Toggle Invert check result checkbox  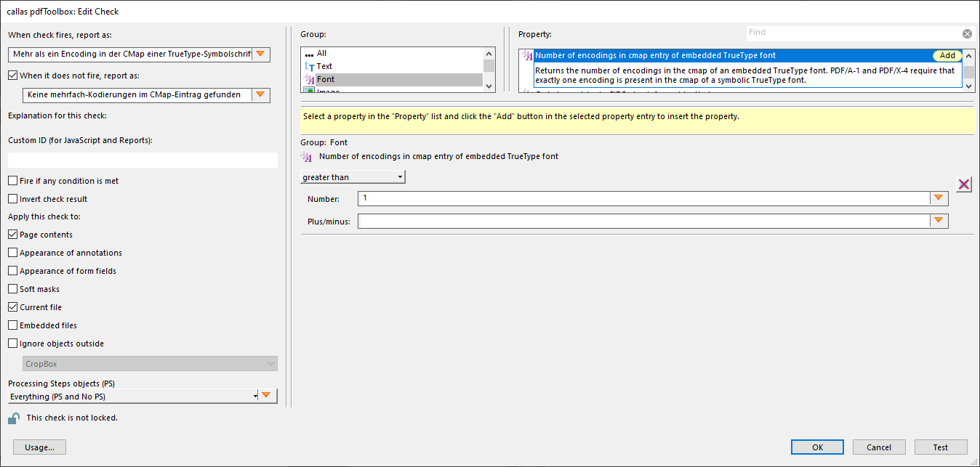[x=13, y=199]
